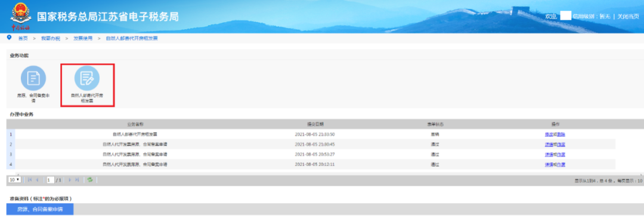Click date cell 2021-08-05 20:53:27
The height and width of the screenshot is (218, 644).
(x=315, y=154)
